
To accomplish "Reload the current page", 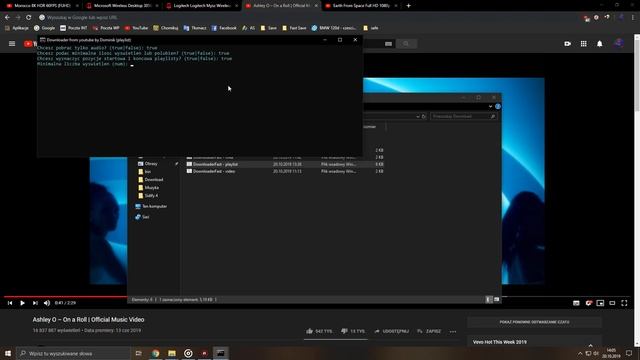I will [29, 18].
